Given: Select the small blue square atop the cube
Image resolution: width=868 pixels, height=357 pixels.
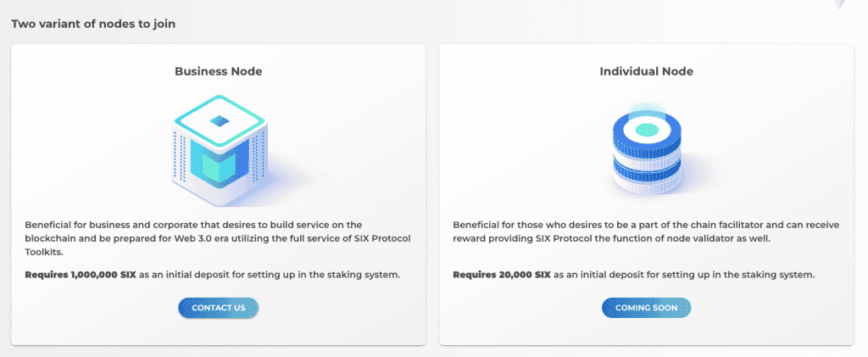Looking at the screenshot, I should [x=220, y=120].
